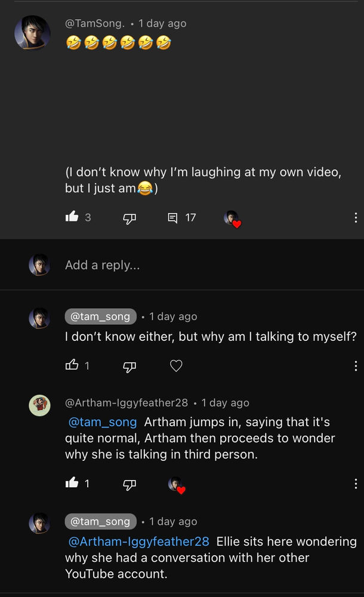The height and width of the screenshot is (597, 364).
Task: Click the @tam_song badge on the last reply
Action: 100,522
